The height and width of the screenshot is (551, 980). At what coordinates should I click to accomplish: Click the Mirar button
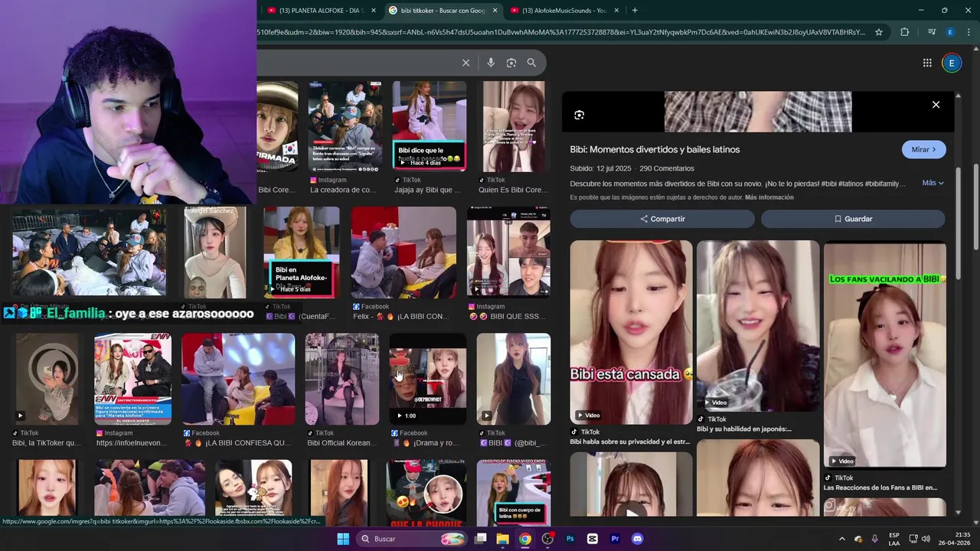[923, 149]
